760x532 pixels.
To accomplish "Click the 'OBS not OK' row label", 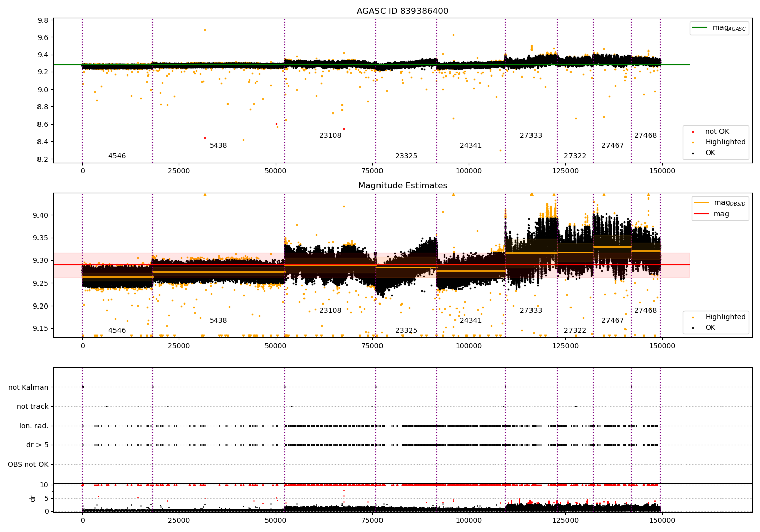I will click(x=28, y=464).
